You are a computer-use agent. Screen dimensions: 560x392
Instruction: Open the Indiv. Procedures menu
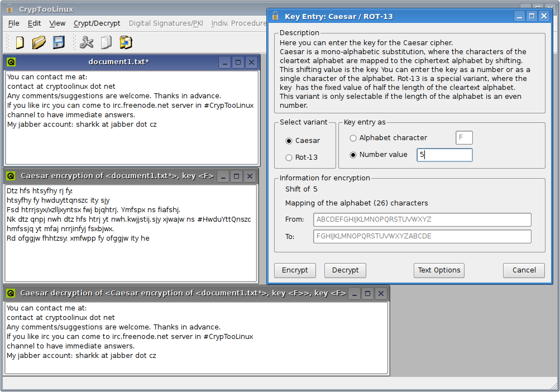click(238, 23)
